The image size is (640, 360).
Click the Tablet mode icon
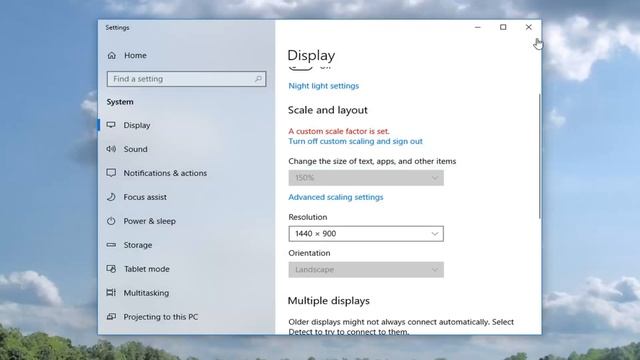[x=111, y=269]
